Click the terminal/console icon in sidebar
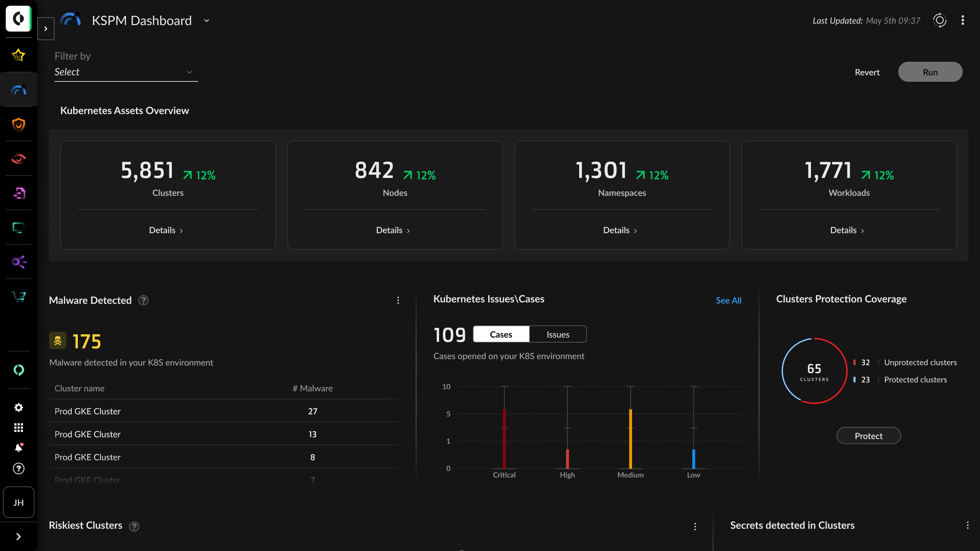 (x=18, y=227)
